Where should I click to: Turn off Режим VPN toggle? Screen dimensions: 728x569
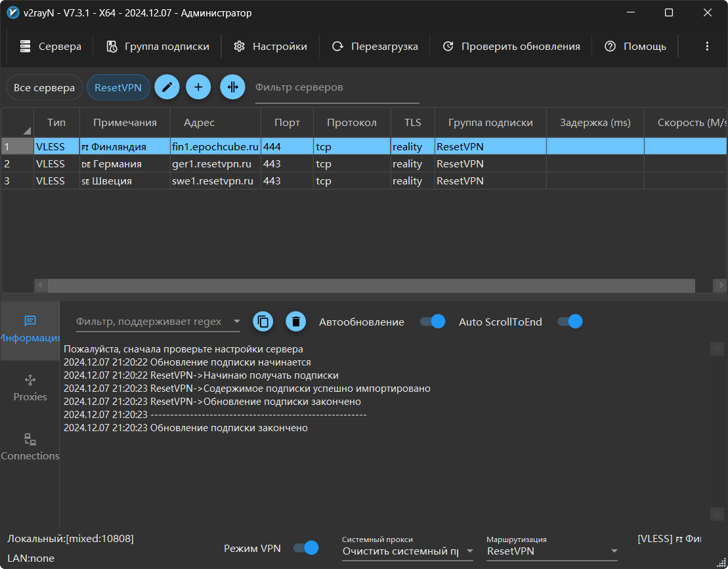tap(305, 548)
